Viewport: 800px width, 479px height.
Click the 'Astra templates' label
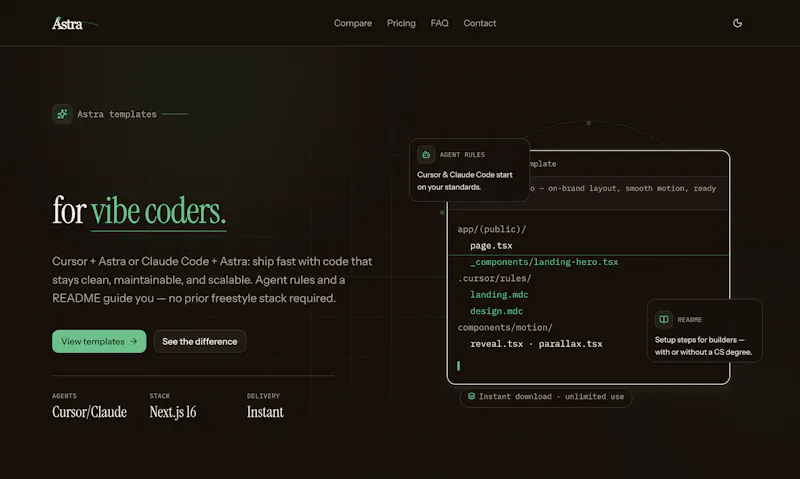coord(117,114)
